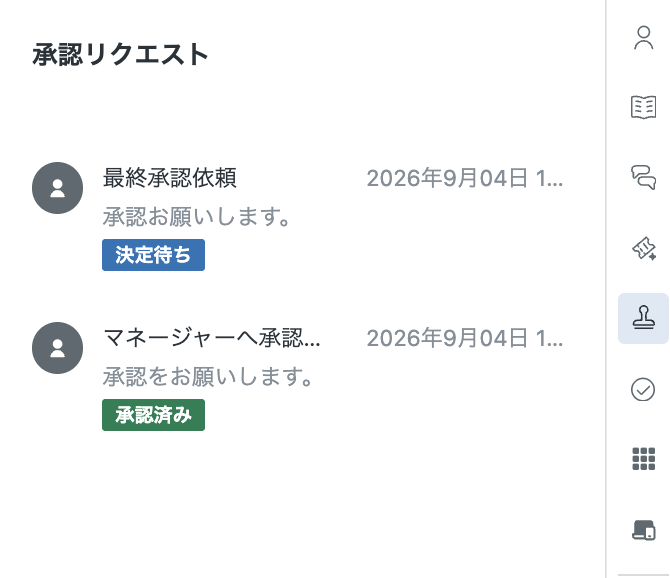The image size is (670, 578).
Task: Click the 承認をお願いします。 message text
Action: click(208, 376)
